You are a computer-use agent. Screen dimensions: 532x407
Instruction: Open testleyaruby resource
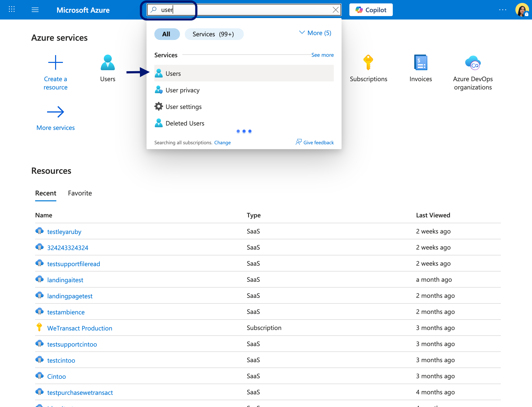coord(64,232)
